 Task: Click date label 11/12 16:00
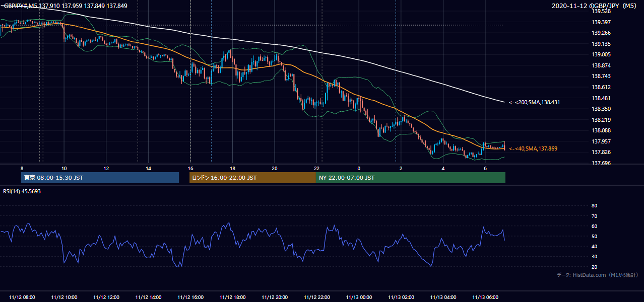click(190, 297)
